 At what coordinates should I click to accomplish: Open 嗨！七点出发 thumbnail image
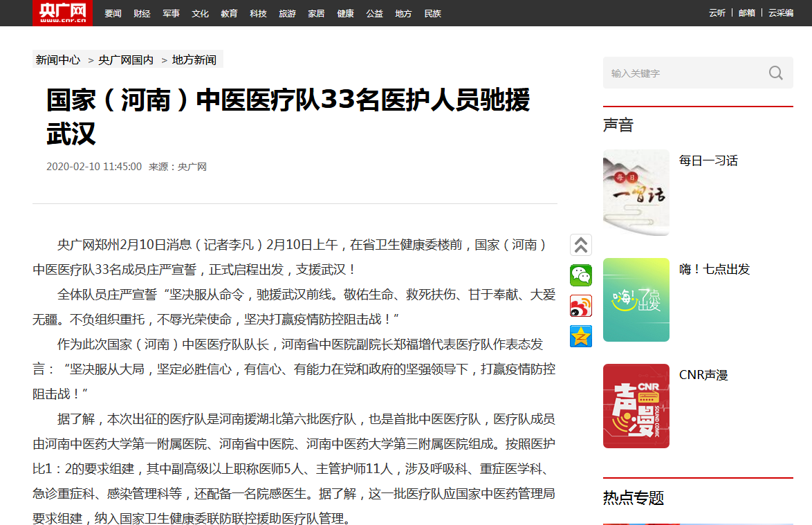pos(636,300)
